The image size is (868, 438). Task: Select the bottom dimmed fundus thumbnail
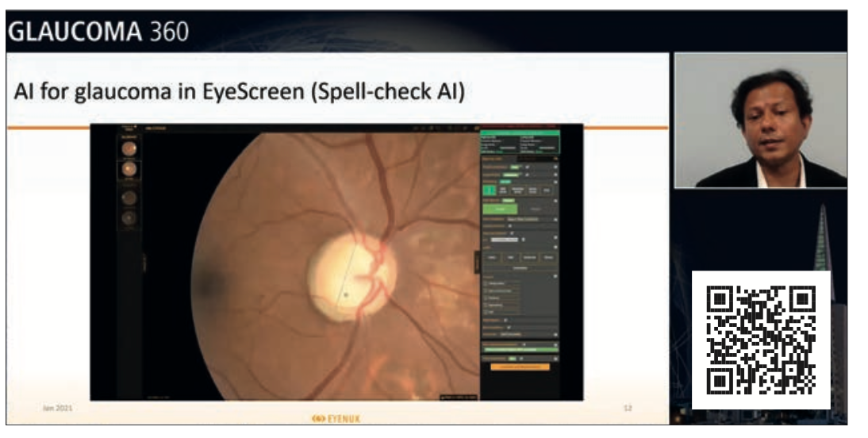point(129,218)
